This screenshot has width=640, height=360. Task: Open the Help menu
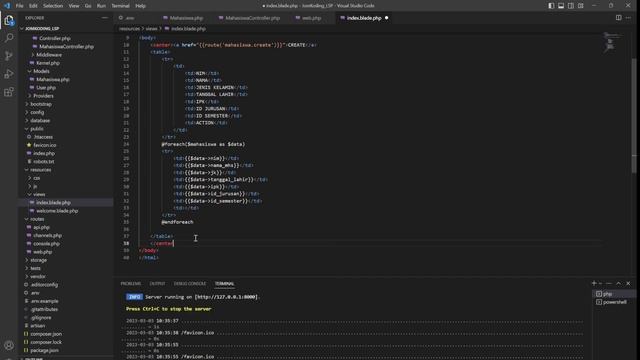coord(140,6)
